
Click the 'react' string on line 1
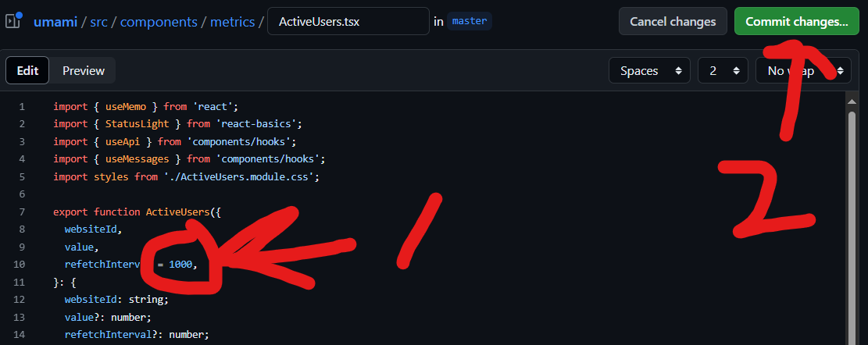click(x=213, y=106)
